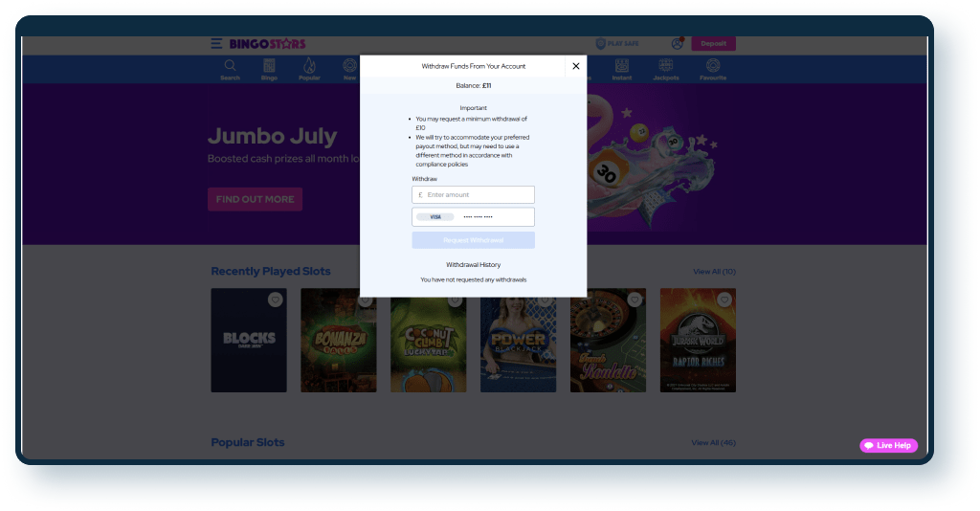Close the Withdraw Funds dialog

click(x=575, y=66)
